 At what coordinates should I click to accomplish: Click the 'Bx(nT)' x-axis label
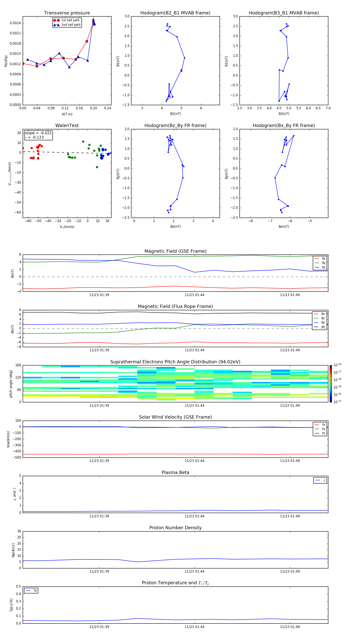tap(284, 227)
